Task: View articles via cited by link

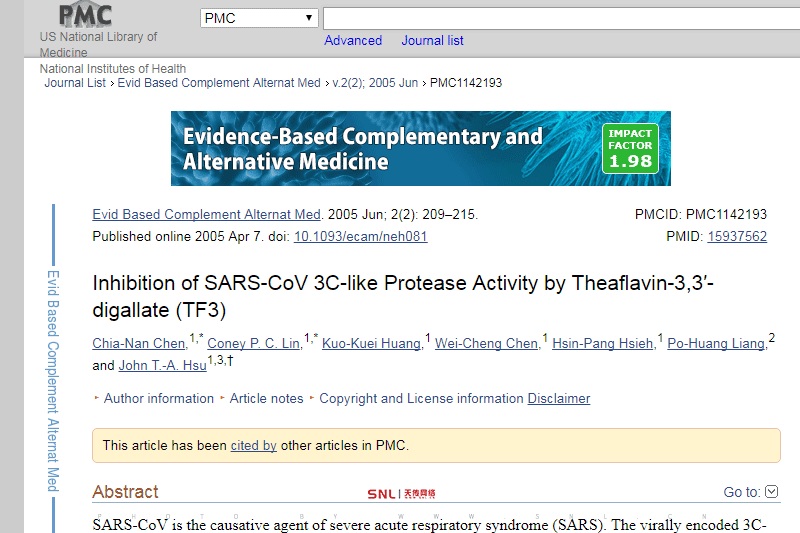Action: 253,446
